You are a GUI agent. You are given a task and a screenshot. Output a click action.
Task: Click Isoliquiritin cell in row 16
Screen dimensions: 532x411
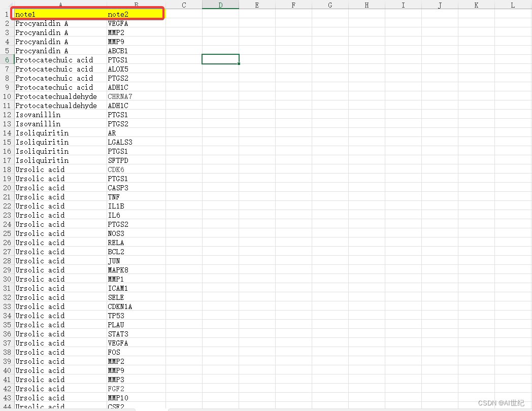tap(60, 152)
